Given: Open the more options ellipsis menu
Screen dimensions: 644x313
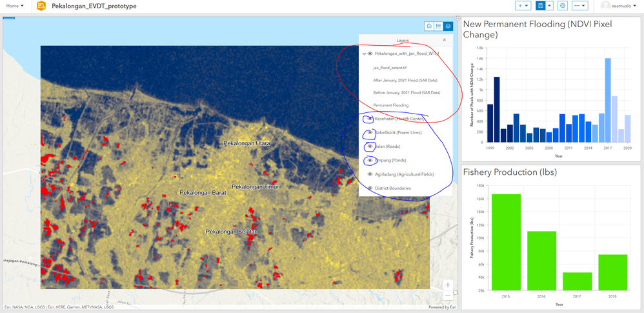Looking at the screenshot, I should pyautogui.click(x=579, y=6).
